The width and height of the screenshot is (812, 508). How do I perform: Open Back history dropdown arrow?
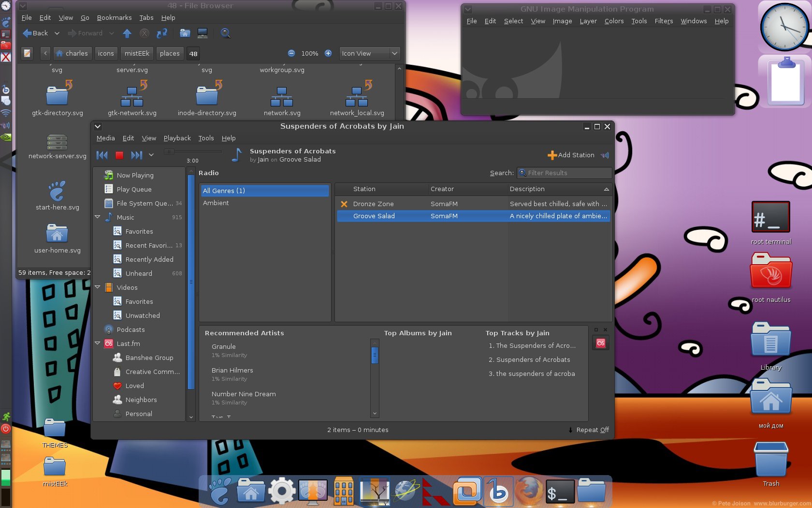(x=57, y=33)
